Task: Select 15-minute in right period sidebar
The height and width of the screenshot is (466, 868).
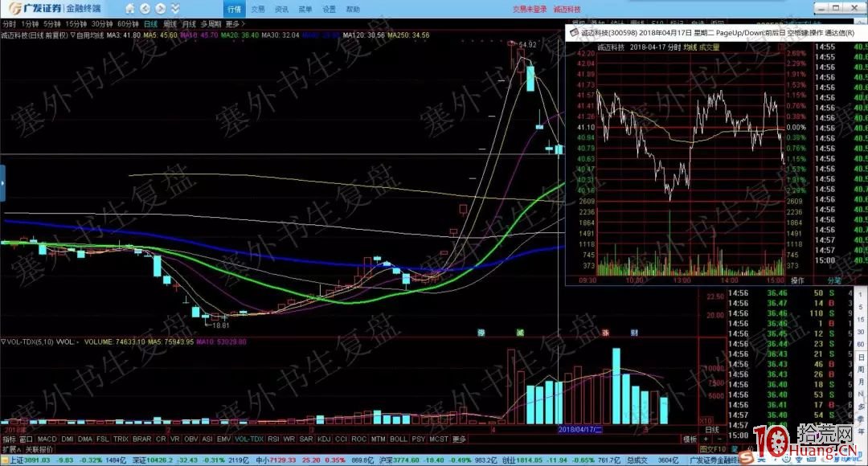Action: pyautogui.click(x=860, y=319)
